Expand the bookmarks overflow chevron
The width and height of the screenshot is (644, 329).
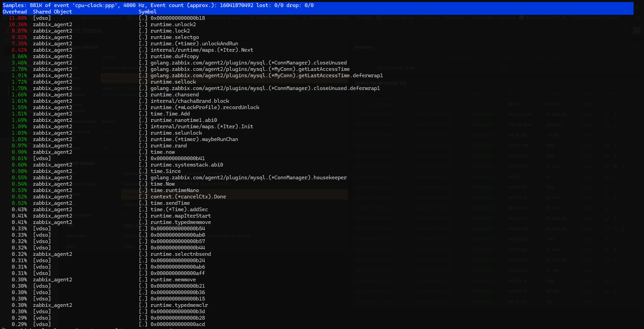pos(638,18)
